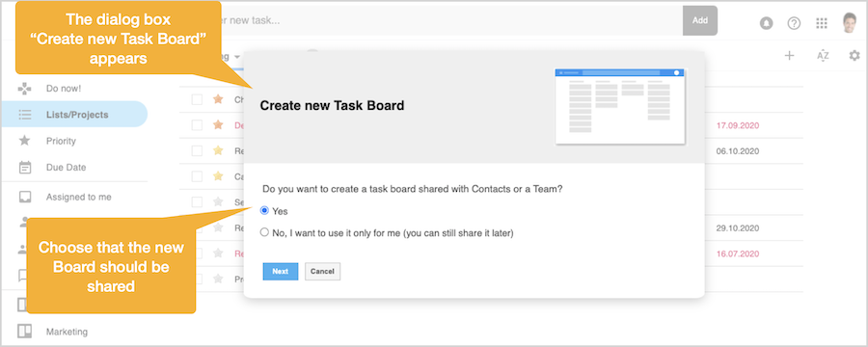Image resolution: width=868 pixels, height=347 pixels.
Task: Click the date 17.09.2020
Action: [738, 125]
